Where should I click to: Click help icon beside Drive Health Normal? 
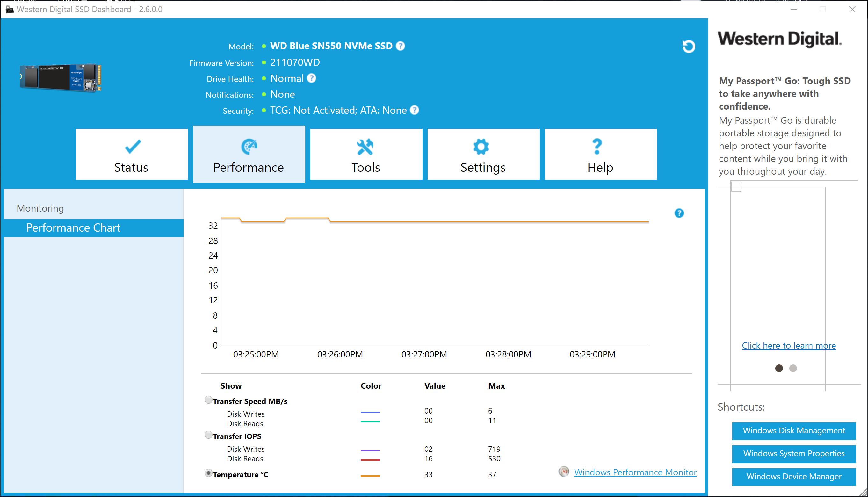(x=311, y=78)
